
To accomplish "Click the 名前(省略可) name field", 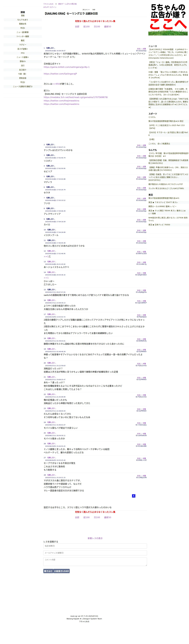I will point(95,546).
